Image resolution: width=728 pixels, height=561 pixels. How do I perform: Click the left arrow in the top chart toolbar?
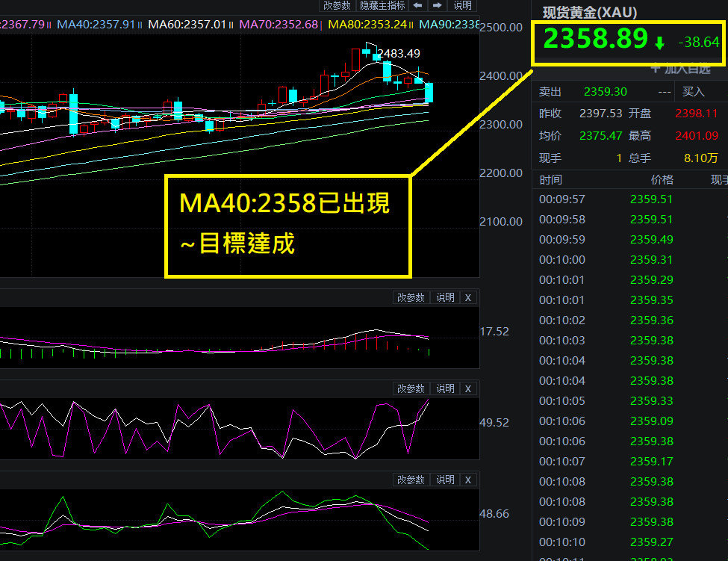[417, 5]
